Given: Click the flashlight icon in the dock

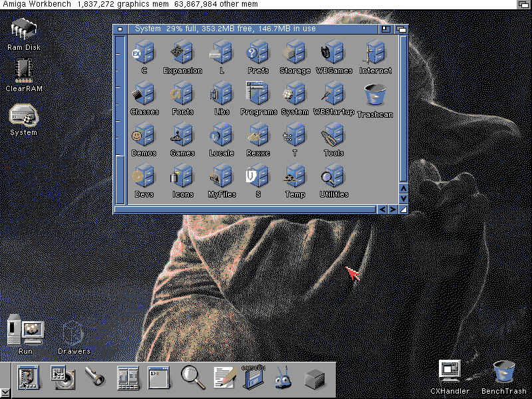Looking at the screenshot, I should (94, 376).
